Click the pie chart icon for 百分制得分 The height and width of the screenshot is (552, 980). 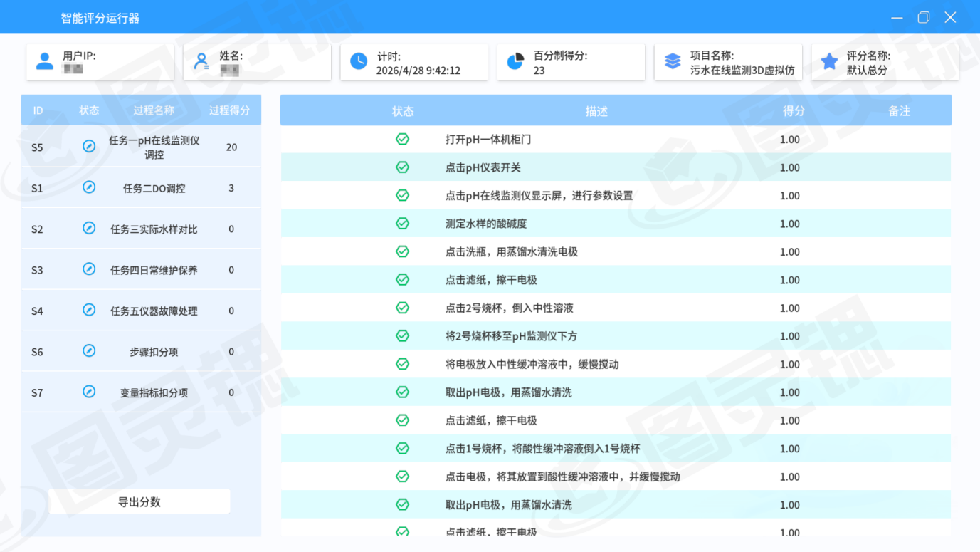coord(515,62)
